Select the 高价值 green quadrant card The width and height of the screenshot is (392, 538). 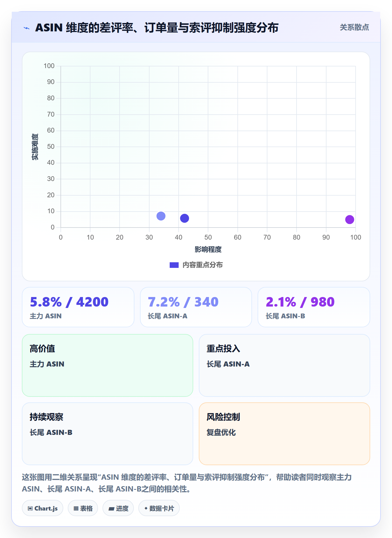[x=108, y=365]
